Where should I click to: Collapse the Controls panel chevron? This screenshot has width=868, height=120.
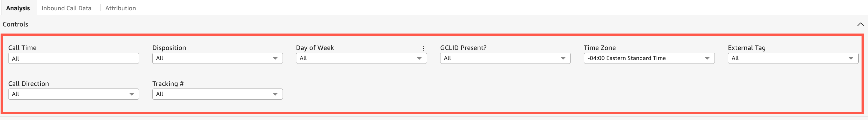click(x=860, y=24)
